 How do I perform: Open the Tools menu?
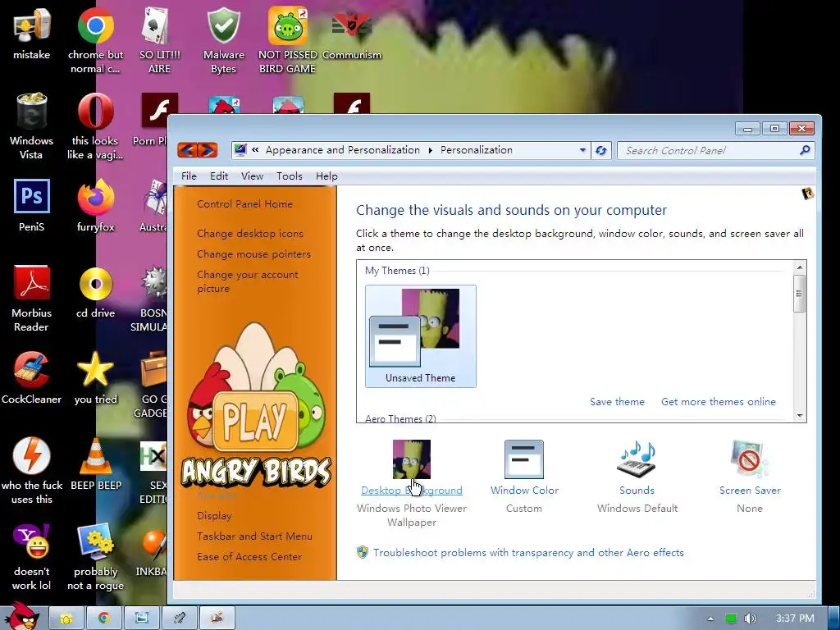[x=290, y=176]
